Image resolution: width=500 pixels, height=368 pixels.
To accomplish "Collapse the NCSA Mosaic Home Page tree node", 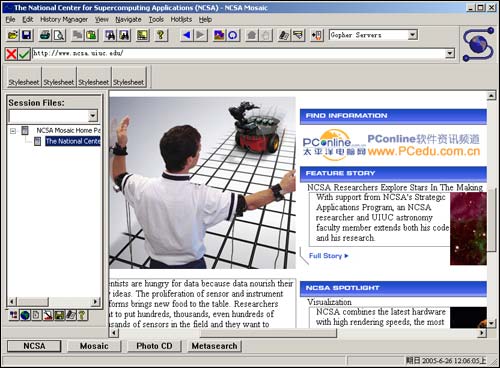I will (13, 131).
